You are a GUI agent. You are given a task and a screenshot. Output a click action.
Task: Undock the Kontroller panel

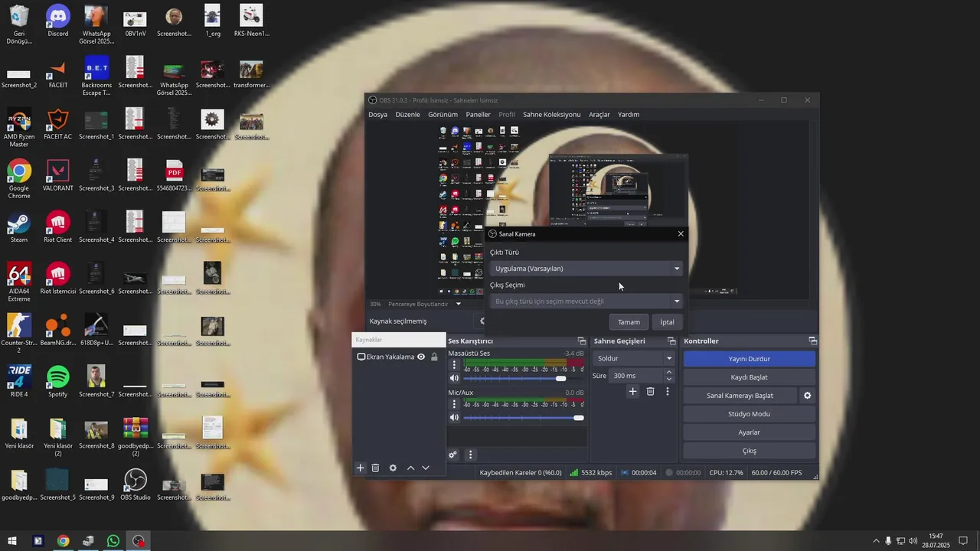812,341
